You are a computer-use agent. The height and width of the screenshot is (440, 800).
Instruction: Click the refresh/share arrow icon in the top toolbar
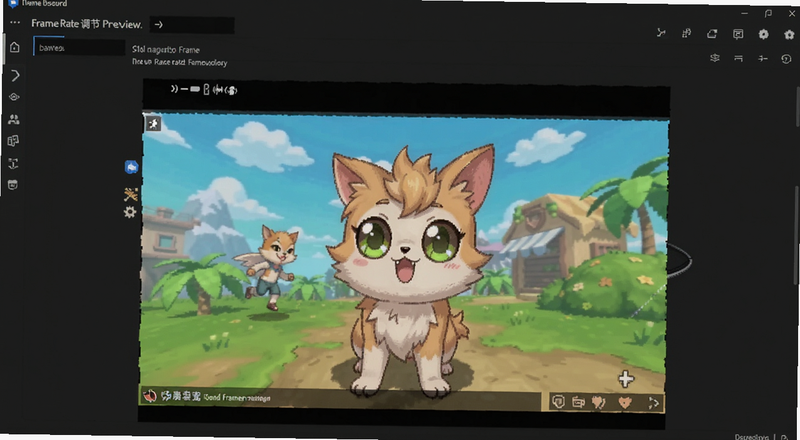click(712, 34)
